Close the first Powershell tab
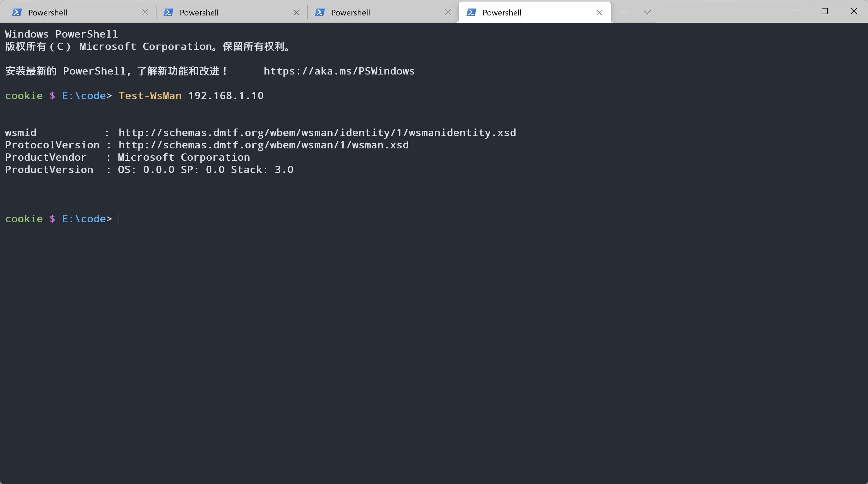Screen dimensions: 868x484 point(145,13)
